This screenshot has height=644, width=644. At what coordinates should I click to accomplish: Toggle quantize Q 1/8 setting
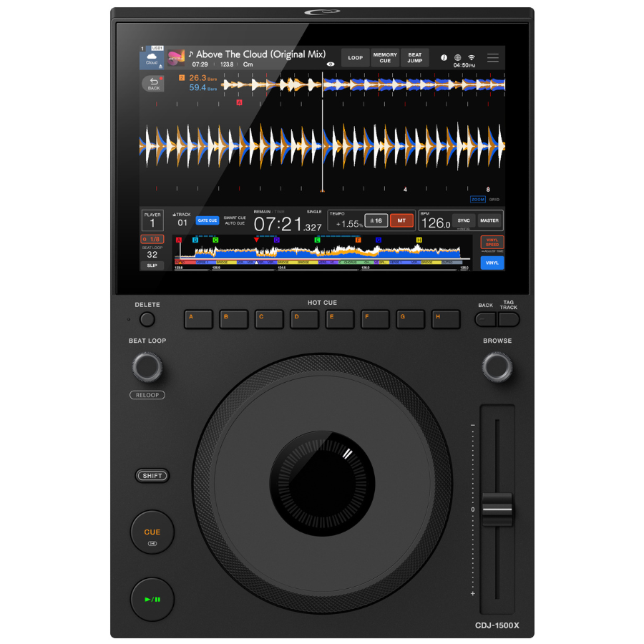pos(152,239)
